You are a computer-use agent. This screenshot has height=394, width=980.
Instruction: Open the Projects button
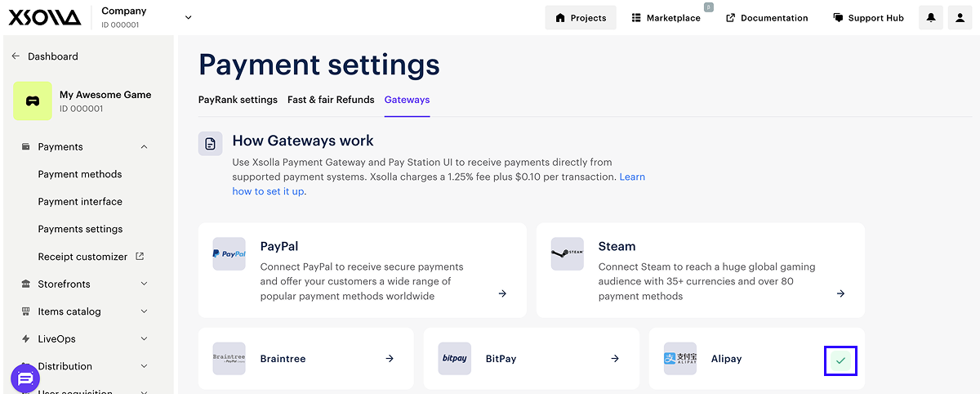[x=581, y=18]
